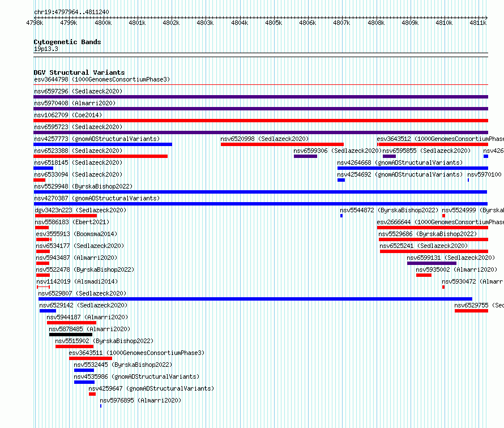
Task: Select the esv3643512 1000Genomes label
Action: 441,139
